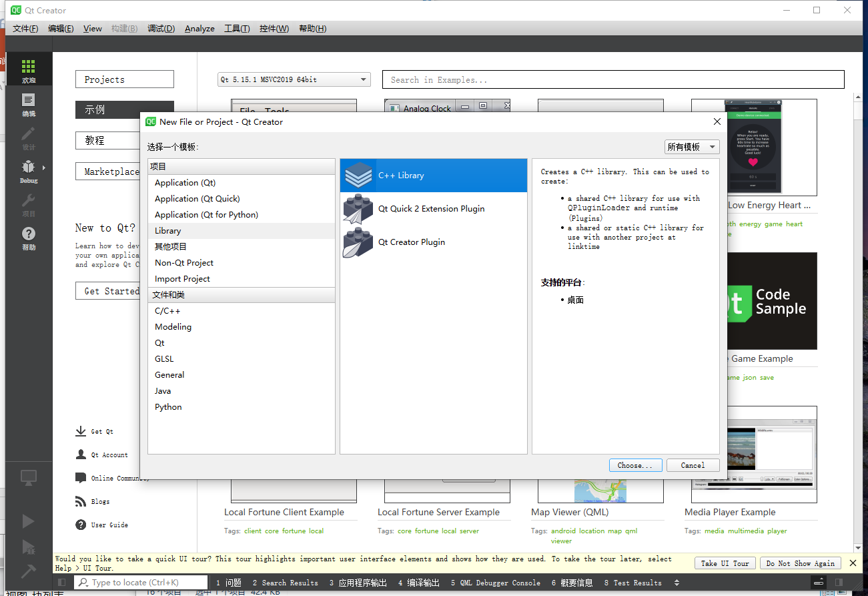Select the Debug mode icon
The width and height of the screenshot is (868, 596).
28,168
